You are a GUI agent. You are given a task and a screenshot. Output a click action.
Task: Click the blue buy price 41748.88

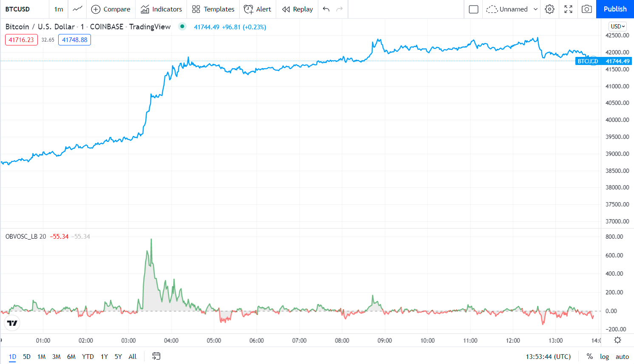(x=74, y=40)
